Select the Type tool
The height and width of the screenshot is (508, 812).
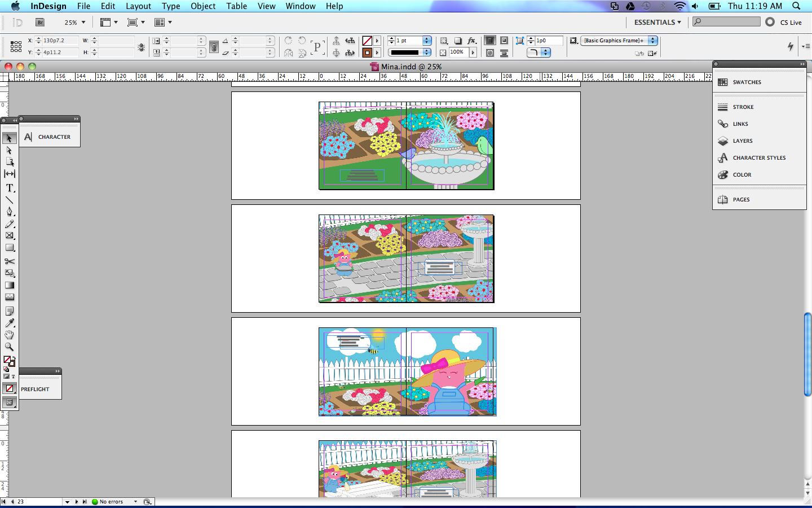tap(10, 188)
